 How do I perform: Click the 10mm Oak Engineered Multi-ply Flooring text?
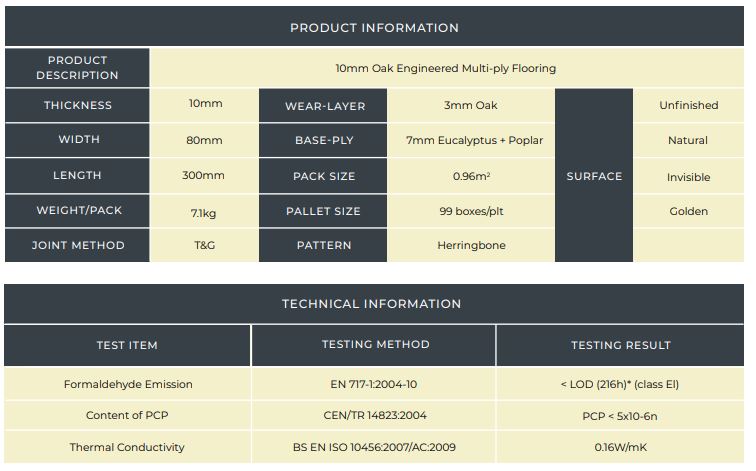[446, 68]
